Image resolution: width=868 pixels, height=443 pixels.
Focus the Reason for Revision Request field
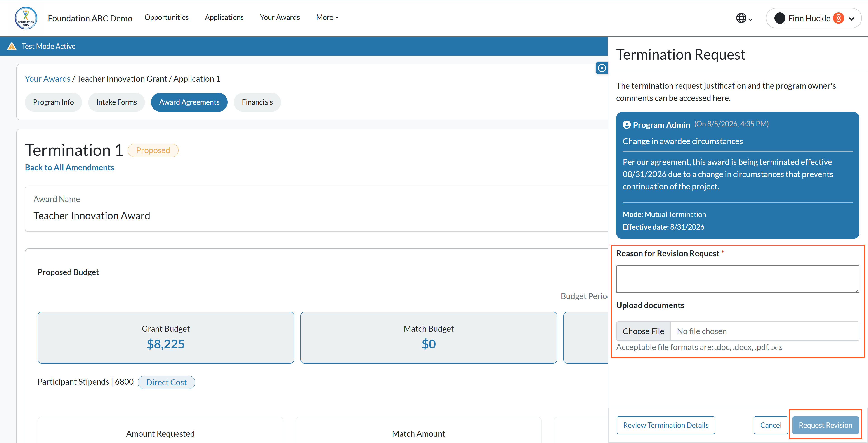tap(738, 279)
